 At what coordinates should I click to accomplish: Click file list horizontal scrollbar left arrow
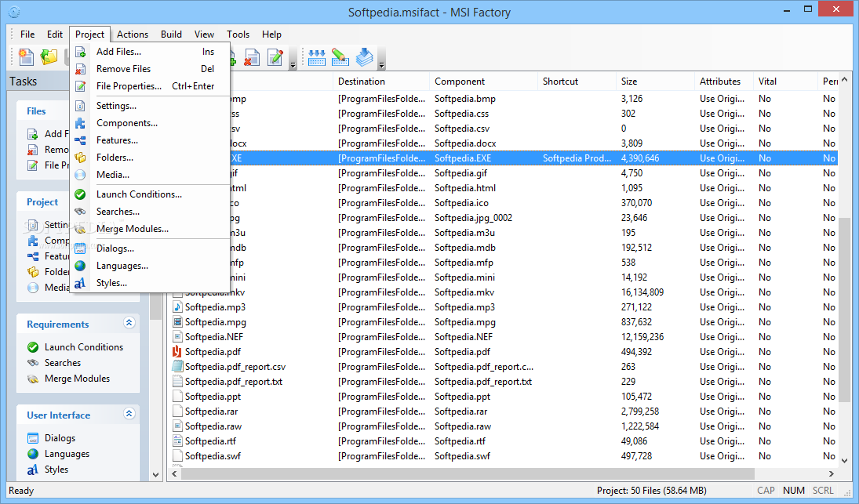tap(175, 474)
